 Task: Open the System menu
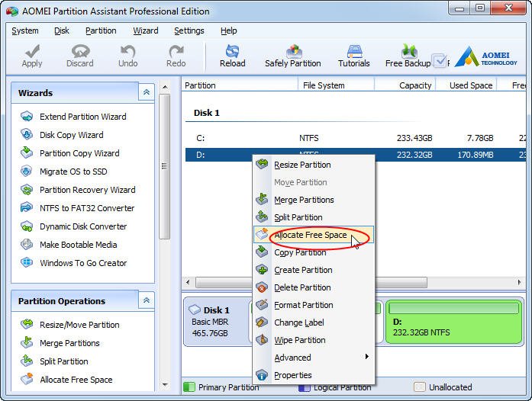[24, 30]
